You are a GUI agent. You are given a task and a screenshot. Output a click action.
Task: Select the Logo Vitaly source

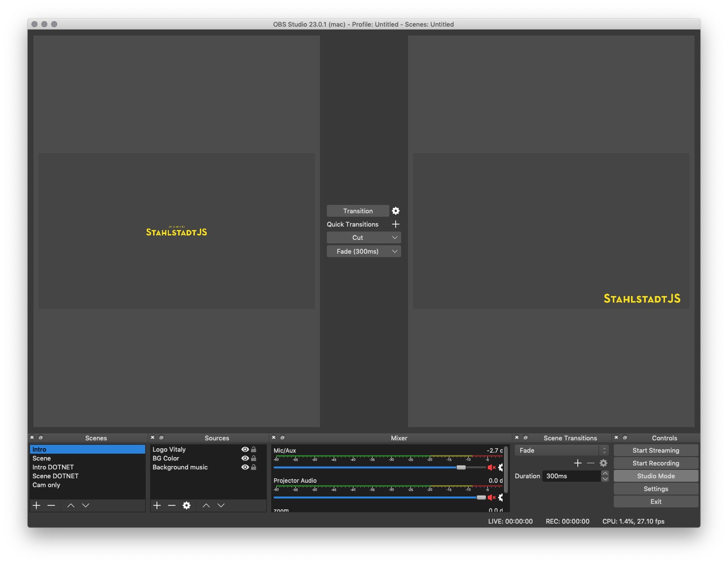(169, 449)
